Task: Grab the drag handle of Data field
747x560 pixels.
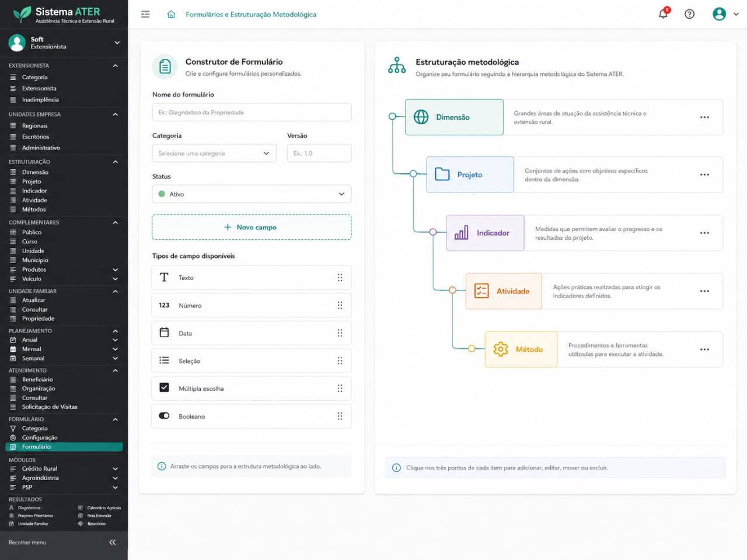Action: (340, 333)
